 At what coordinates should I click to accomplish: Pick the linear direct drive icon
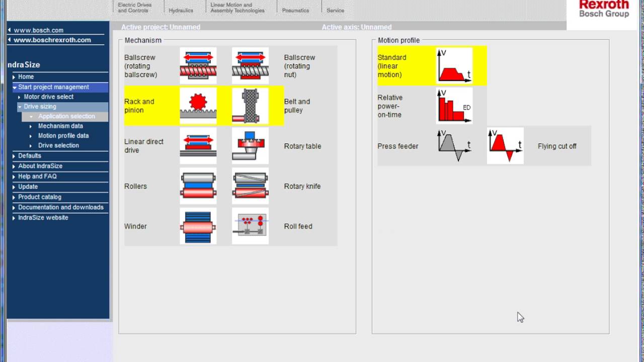(x=198, y=146)
